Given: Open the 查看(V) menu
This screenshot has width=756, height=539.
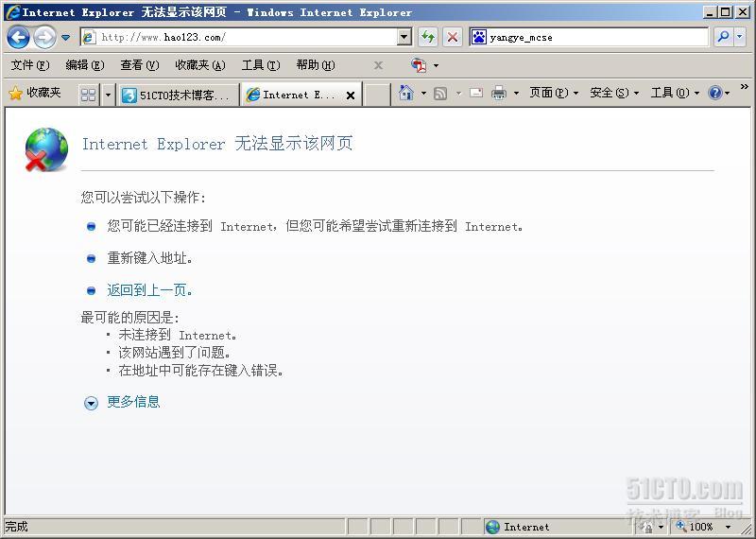Looking at the screenshot, I should pyautogui.click(x=140, y=65).
